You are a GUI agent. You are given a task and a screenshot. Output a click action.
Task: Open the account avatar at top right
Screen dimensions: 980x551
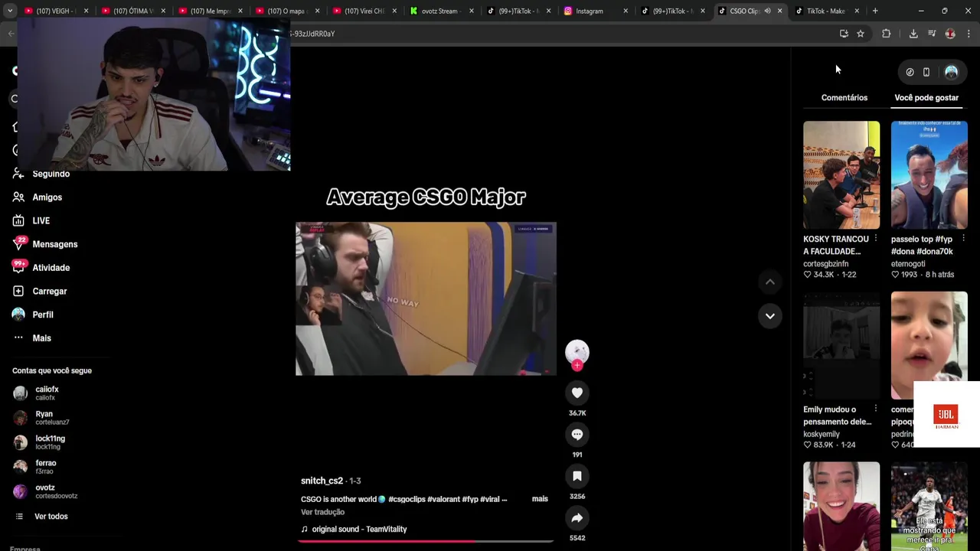[951, 72]
